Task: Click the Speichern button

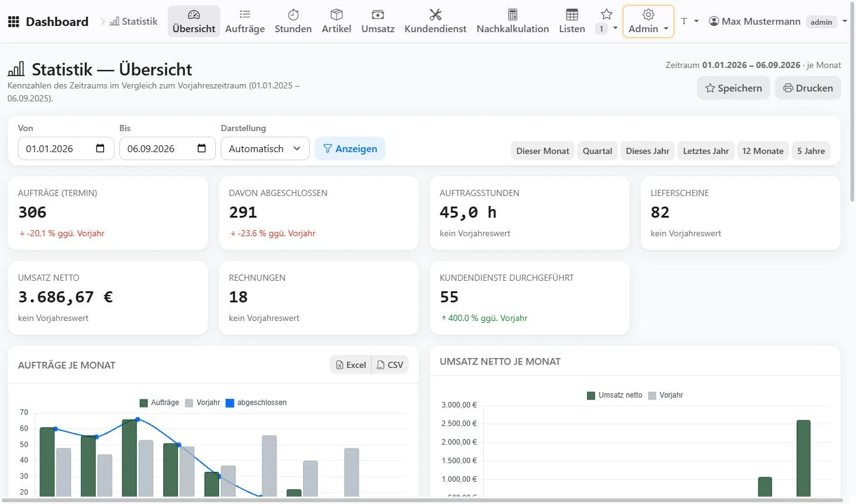Action: [734, 88]
